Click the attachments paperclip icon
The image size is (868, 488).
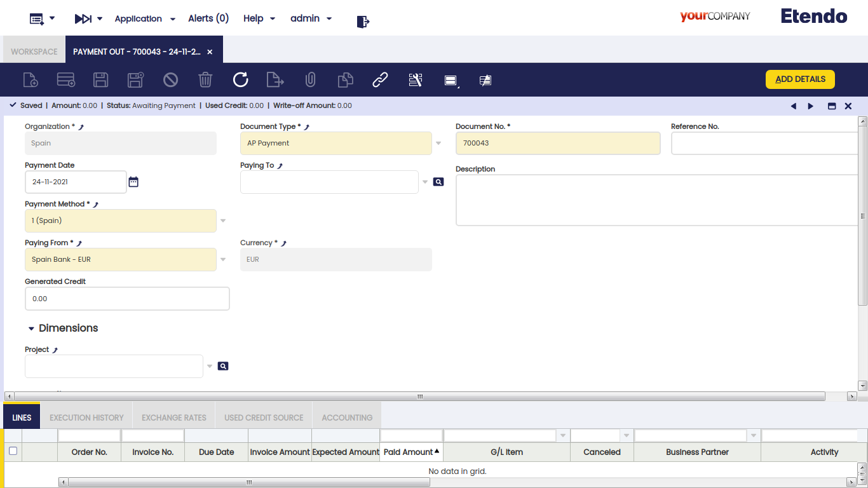310,79
